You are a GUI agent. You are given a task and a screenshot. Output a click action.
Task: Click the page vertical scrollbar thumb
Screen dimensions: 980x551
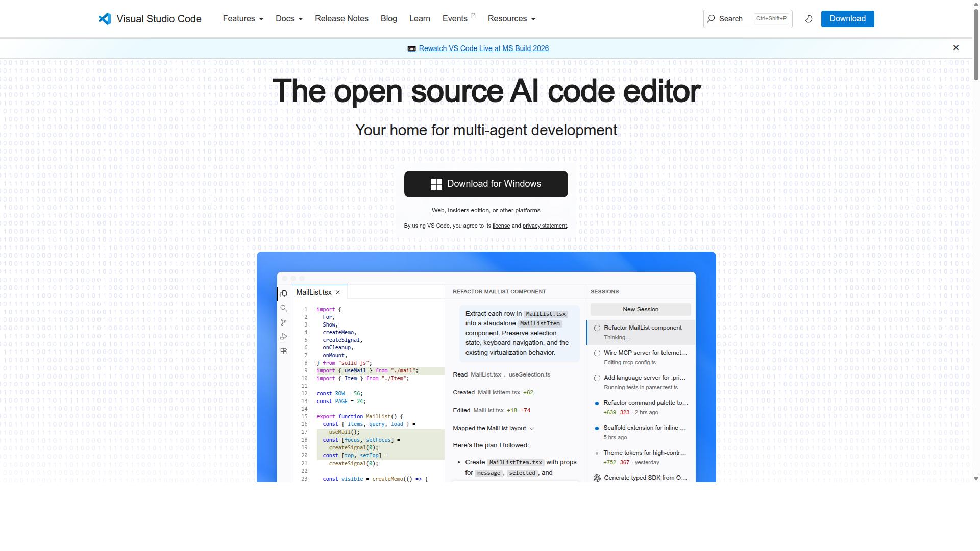pos(976,44)
